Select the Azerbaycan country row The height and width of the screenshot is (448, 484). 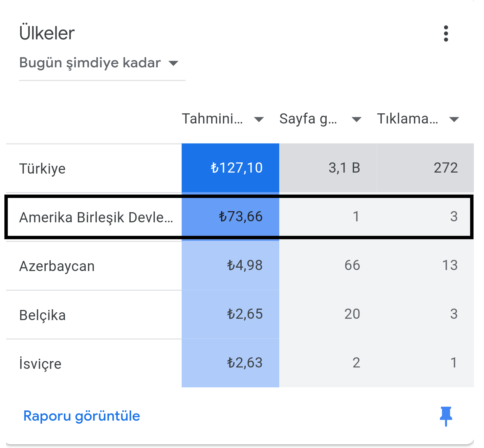coord(240,266)
